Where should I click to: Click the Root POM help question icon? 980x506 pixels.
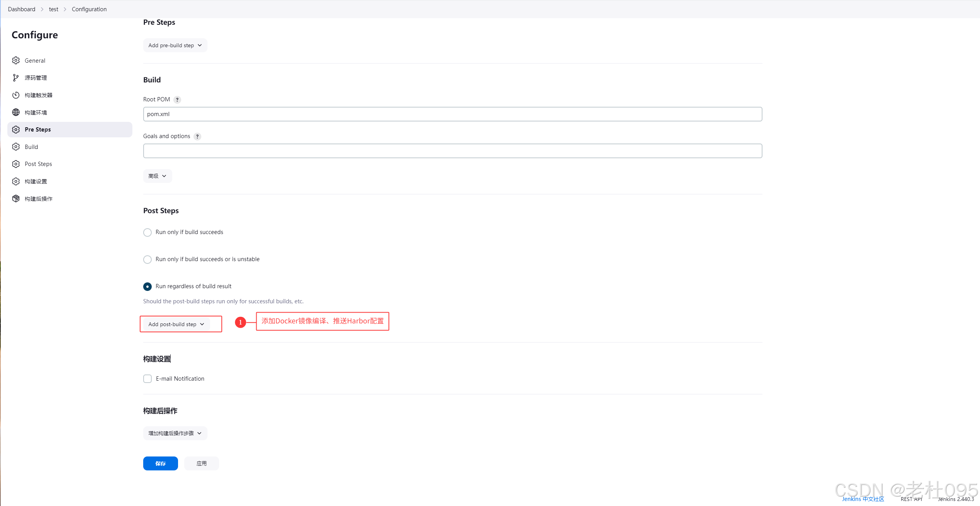click(177, 100)
